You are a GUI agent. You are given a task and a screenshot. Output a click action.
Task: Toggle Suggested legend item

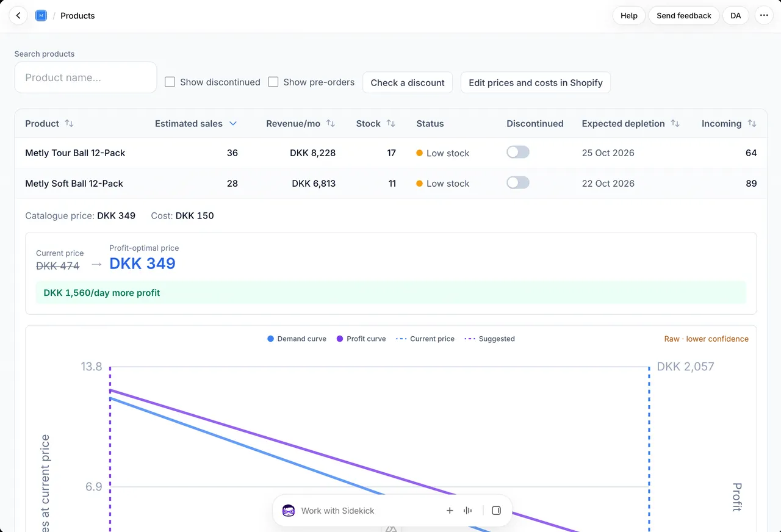tap(489, 339)
